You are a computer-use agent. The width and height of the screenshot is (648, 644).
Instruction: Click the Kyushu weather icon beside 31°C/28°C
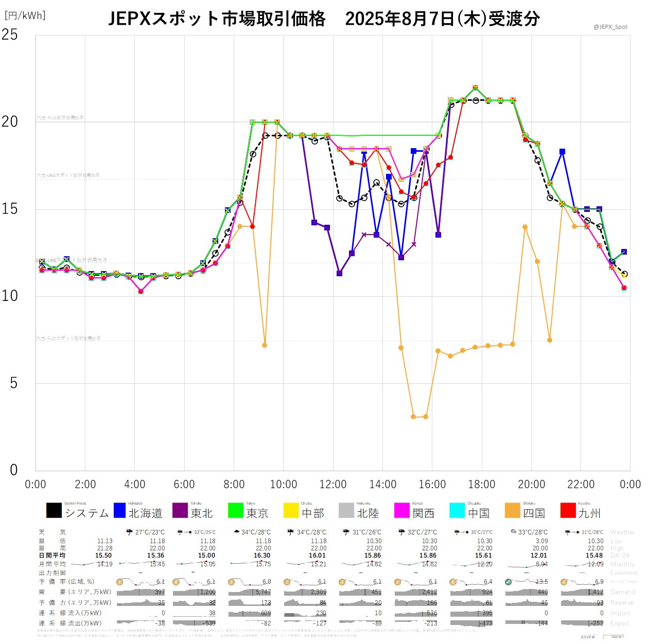(x=572, y=532)
